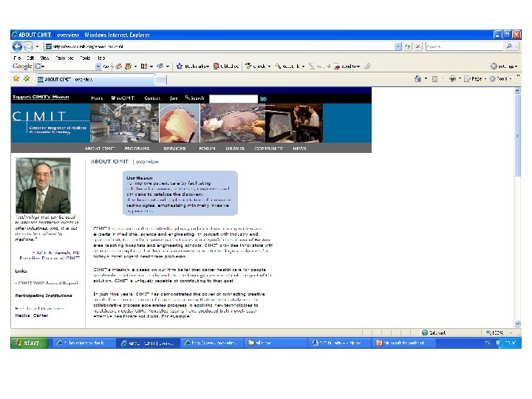This screenshot has height=399, width=532.
Task: Click the popup blocker icon on Google toolbar
Action: coord(226,66)
